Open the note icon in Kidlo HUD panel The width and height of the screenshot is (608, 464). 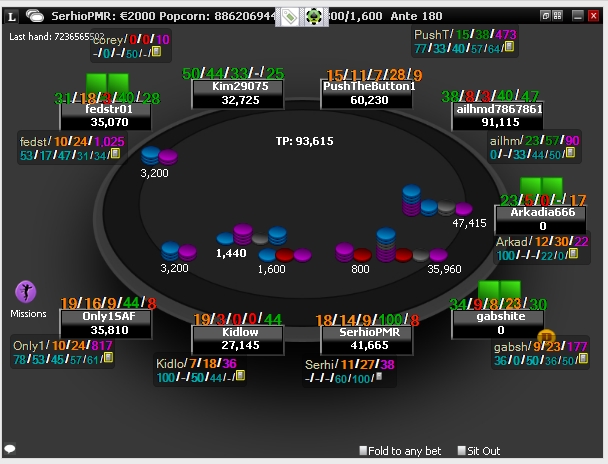click(240, 375)
